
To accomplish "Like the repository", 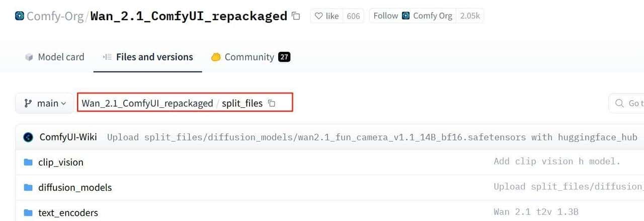I will coord(327,16).
